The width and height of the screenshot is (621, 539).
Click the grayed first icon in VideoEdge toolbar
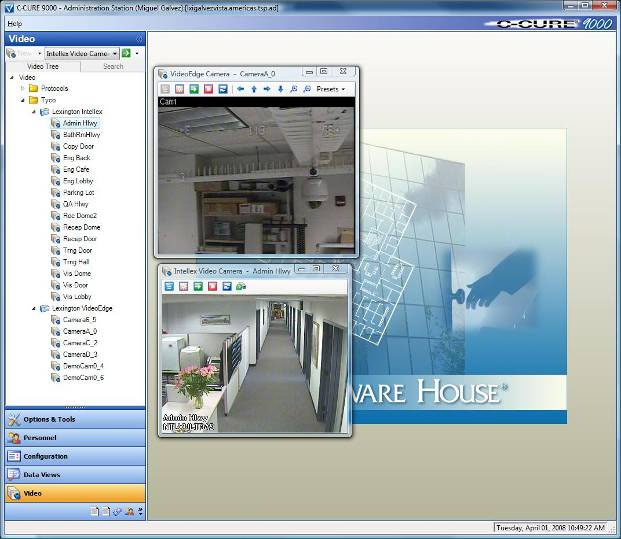click(165, 89)
